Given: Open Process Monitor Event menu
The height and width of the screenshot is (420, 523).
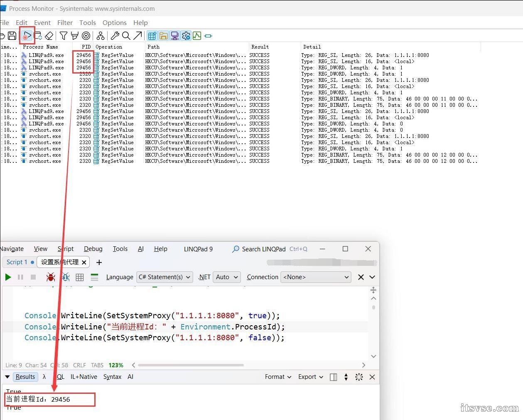Looking at the screenshot, I should point(42,22).
